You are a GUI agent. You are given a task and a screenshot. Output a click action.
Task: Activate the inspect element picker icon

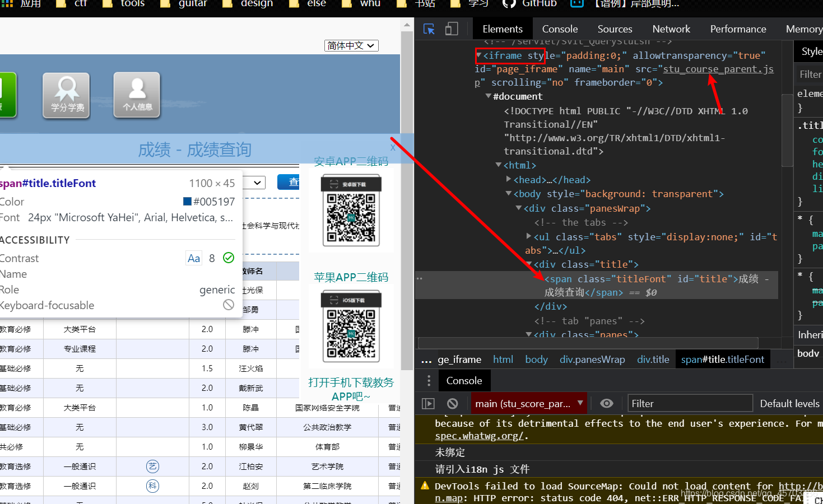coord(429,29)
